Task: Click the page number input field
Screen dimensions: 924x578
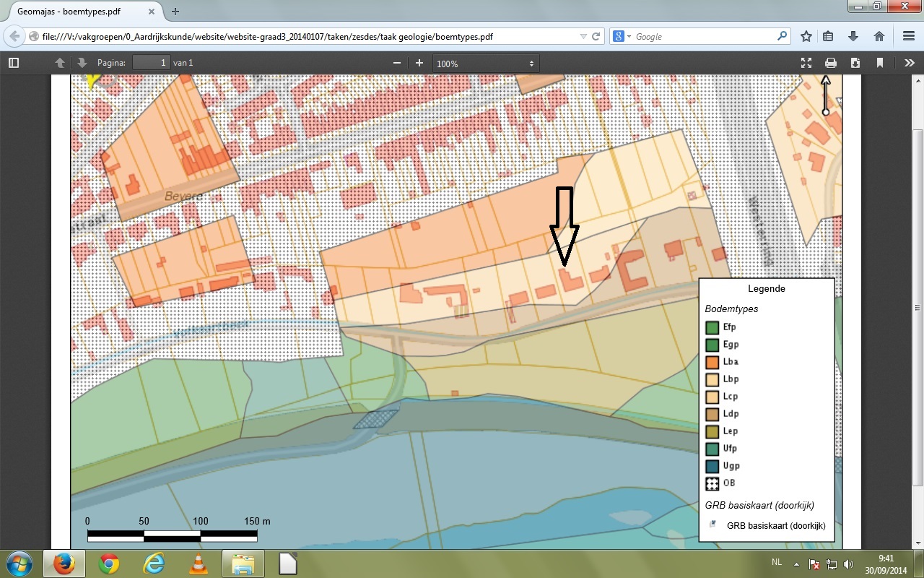Action: 151,63
